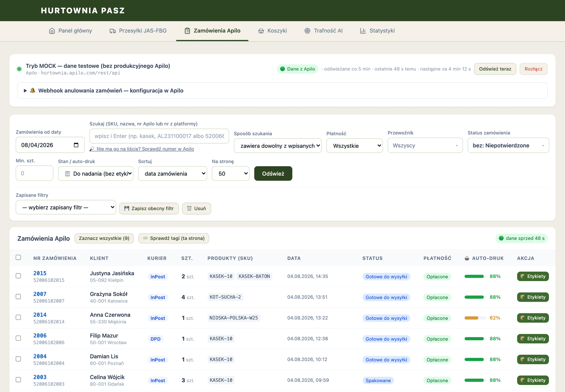Viewport: 565px width, 392px height.
Task: Click the magnifier icon beside the Apilo lookup link
Action: pyautogui.click(x=92, y=149)
